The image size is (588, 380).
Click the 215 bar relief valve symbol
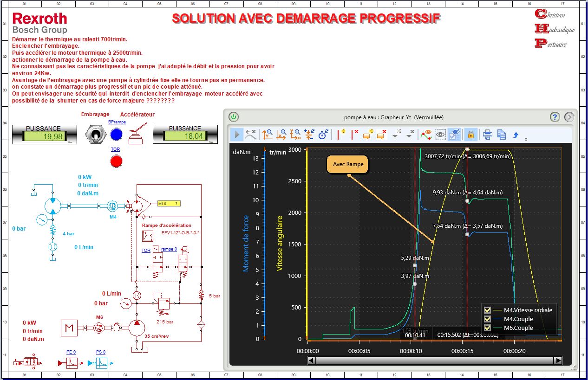(x=164, y=303)
